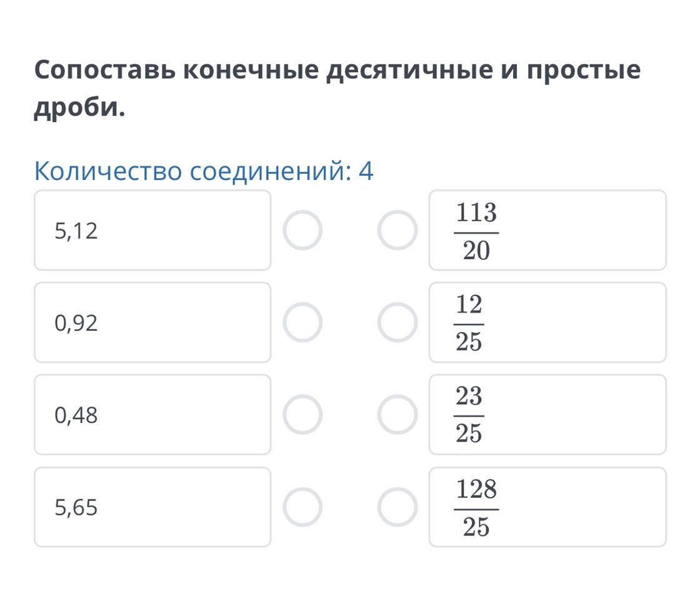Screen dimensions: 700x598
Task: Select the connector circle next to 0,92
Action: [302, 322]
